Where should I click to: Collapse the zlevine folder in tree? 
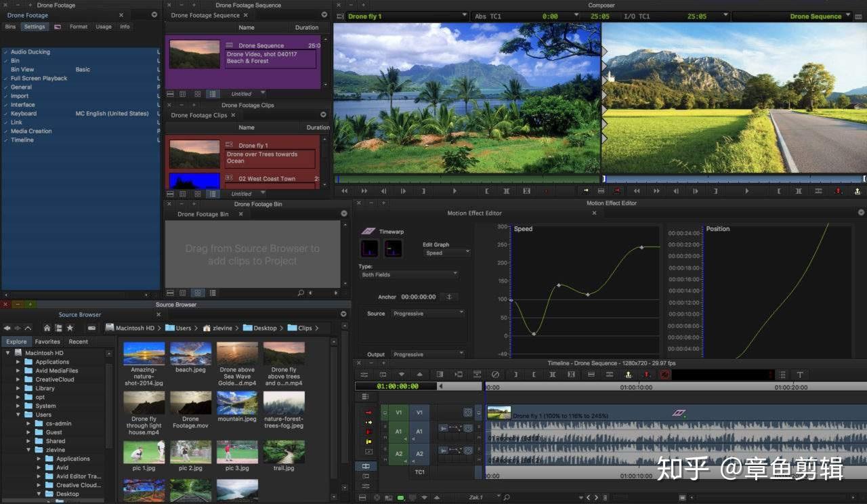[30, 450]
